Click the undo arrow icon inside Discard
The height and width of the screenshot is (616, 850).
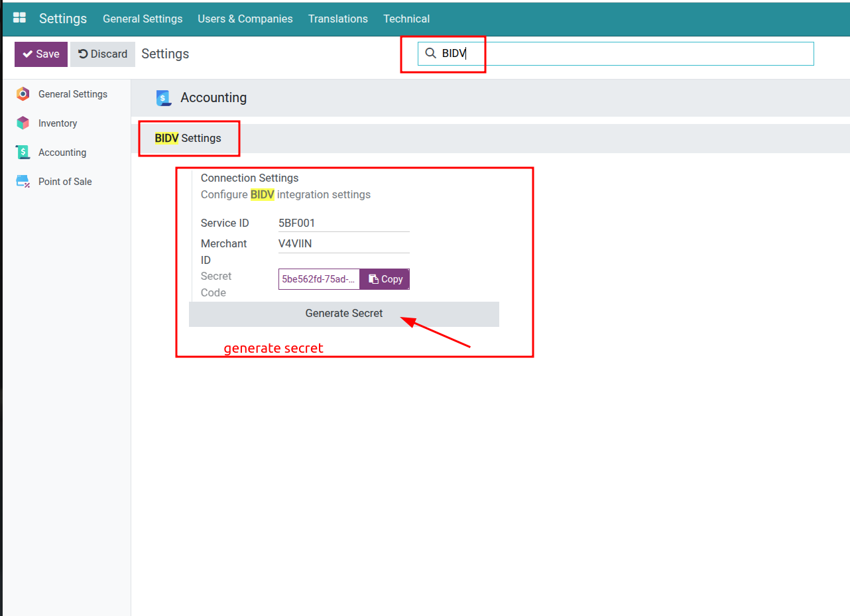(x=84, y=54)
